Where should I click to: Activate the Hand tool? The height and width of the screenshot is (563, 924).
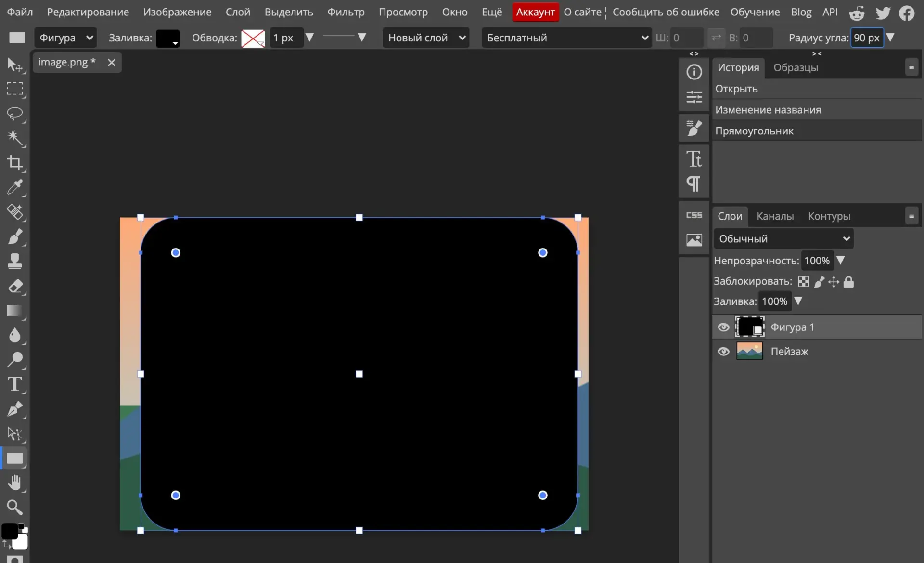pos(14,483)
